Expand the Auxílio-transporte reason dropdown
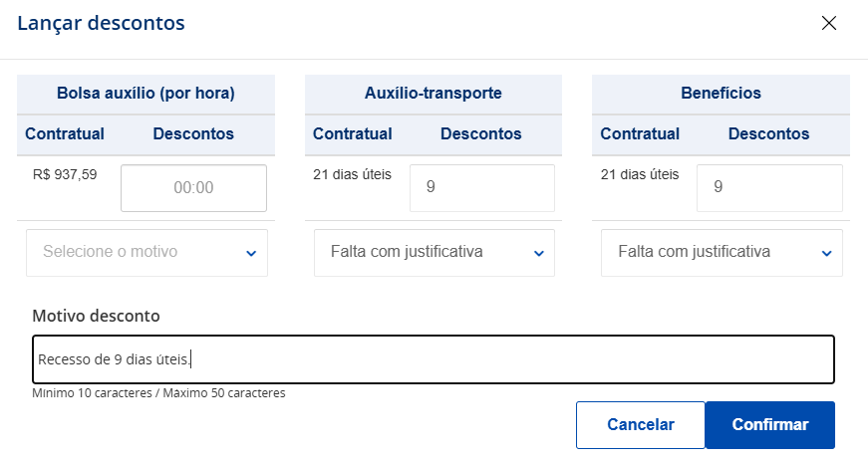Screen dimensions: 868x462 (434, 253)
